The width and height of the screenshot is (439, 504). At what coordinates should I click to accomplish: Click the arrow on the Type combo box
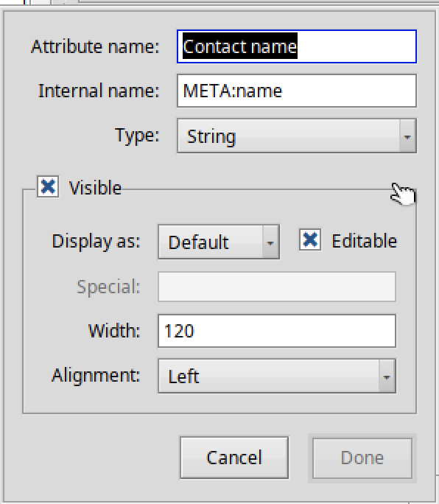[407, 136]
